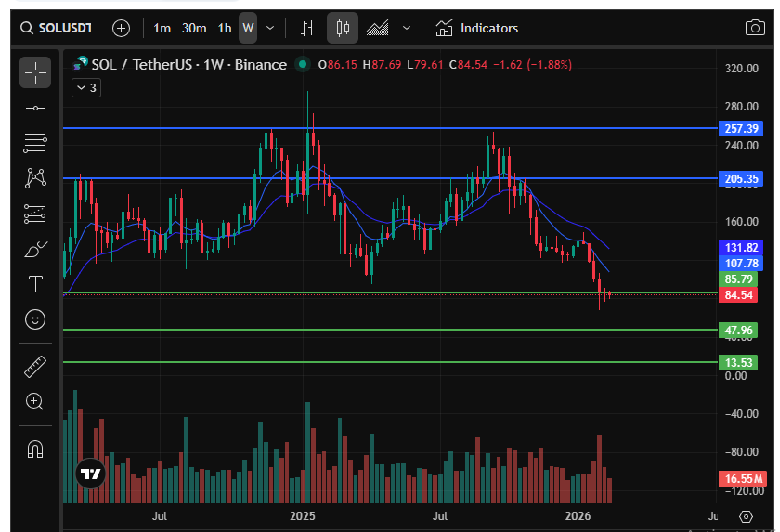Select the 30m timeframe
Viewport: 780px width, 532px height.
click(194, 29)
